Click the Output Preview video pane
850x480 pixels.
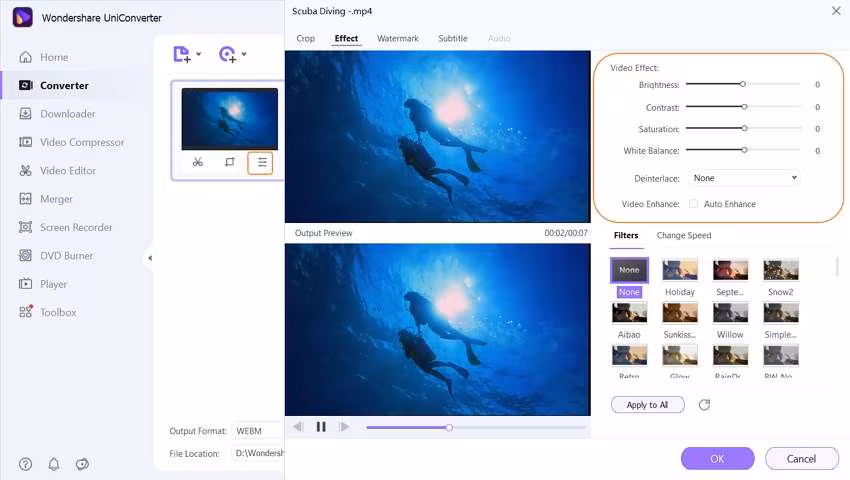pos(437,329)
